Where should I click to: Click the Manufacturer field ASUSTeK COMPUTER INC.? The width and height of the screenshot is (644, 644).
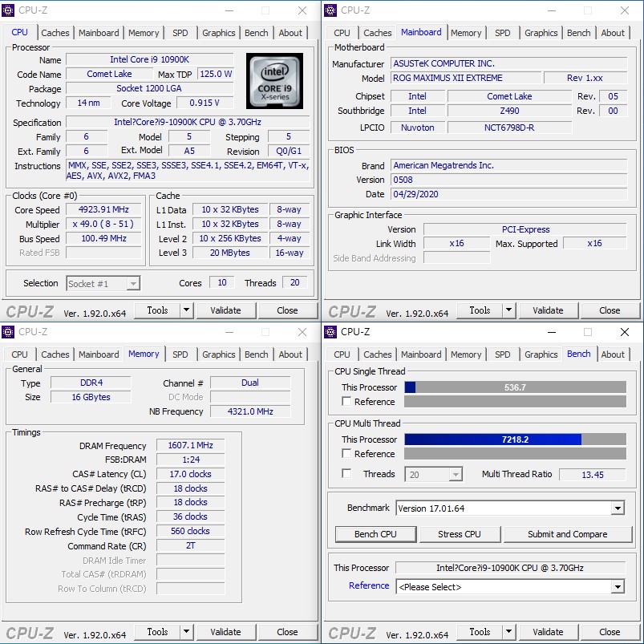click(x=509, y=63)
